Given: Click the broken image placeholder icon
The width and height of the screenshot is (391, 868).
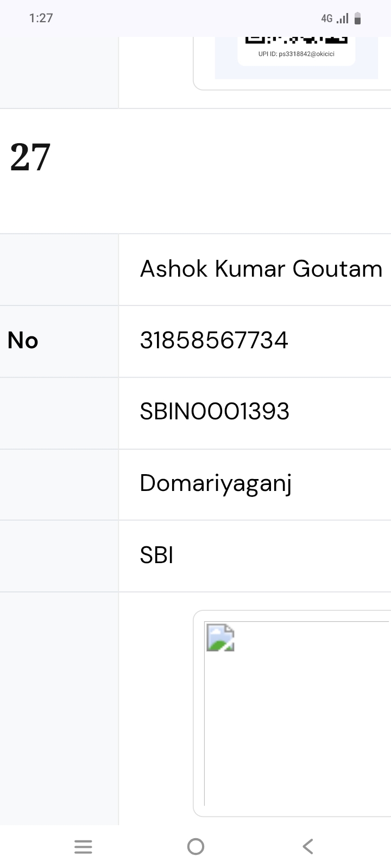Looking at the screenshot, I should [x=220, y=637].
